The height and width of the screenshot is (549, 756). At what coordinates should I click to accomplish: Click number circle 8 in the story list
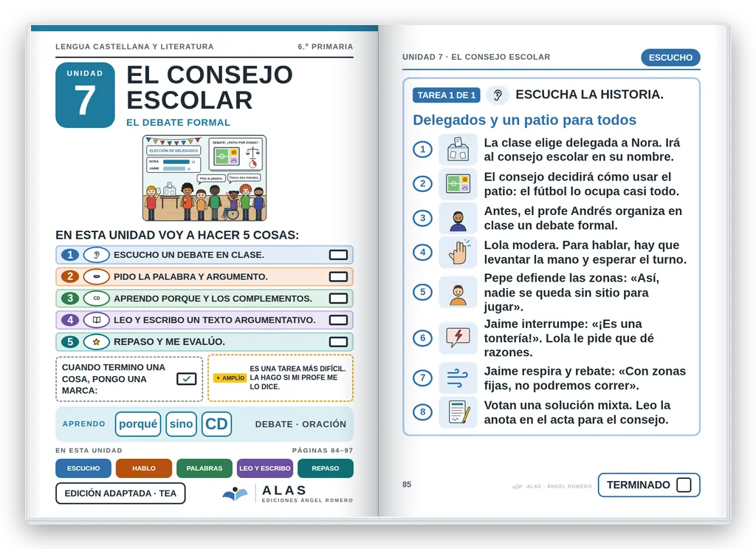click(x=423, y=412)
